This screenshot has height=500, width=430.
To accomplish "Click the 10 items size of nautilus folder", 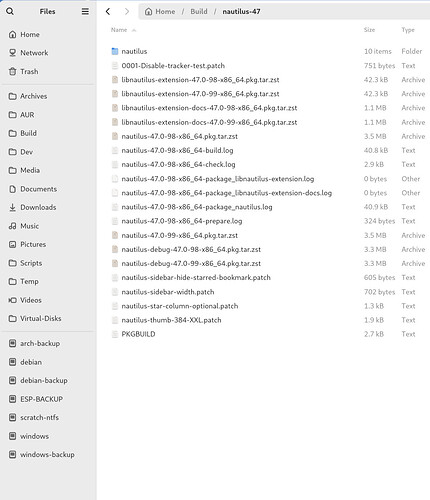I will (x=378, y=51).
